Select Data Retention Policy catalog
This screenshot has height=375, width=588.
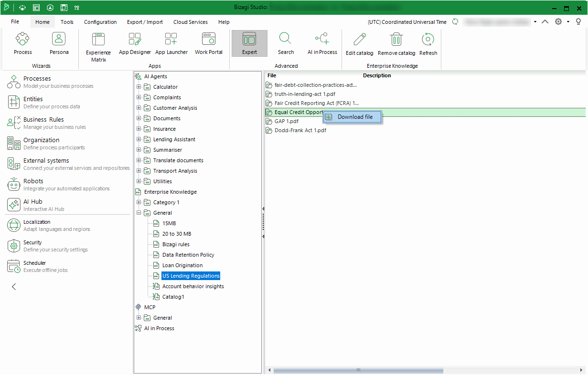tap(188, 255)
